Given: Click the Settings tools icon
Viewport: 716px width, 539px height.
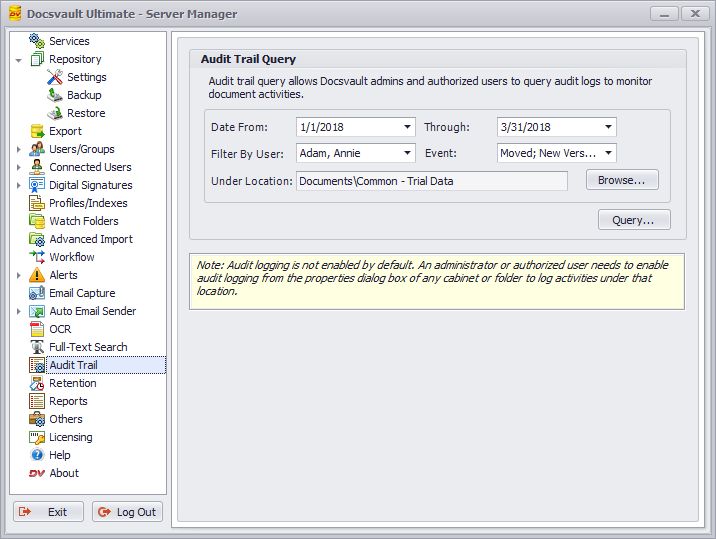Looking at the screenshot, I should [x=55, y=77].
